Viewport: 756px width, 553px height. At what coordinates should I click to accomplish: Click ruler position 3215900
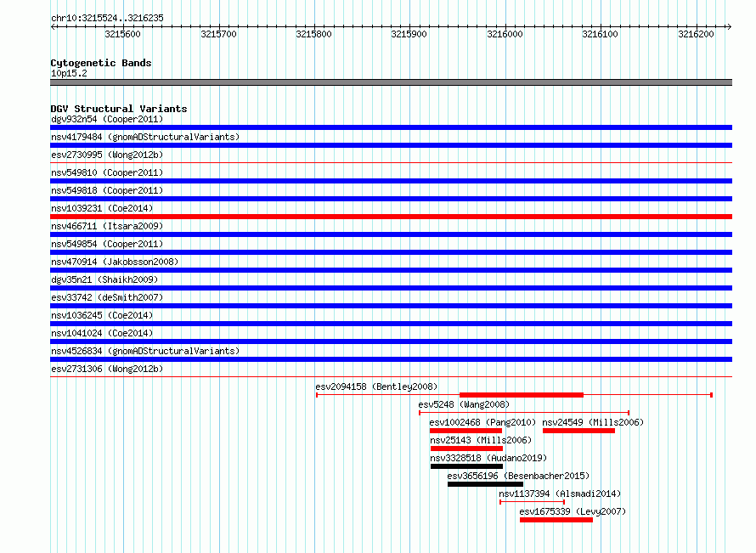pos(409,34)
